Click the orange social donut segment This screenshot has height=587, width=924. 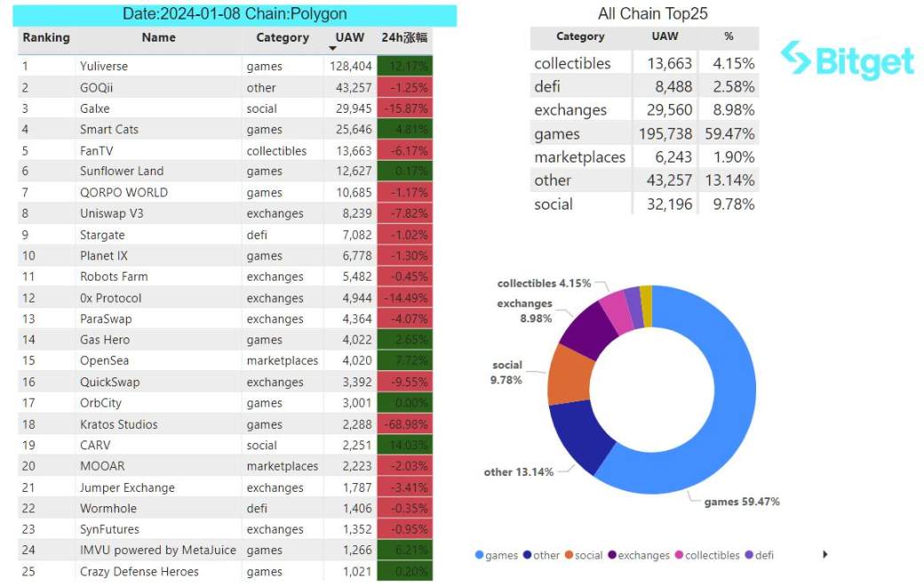(x=566, y=375)
